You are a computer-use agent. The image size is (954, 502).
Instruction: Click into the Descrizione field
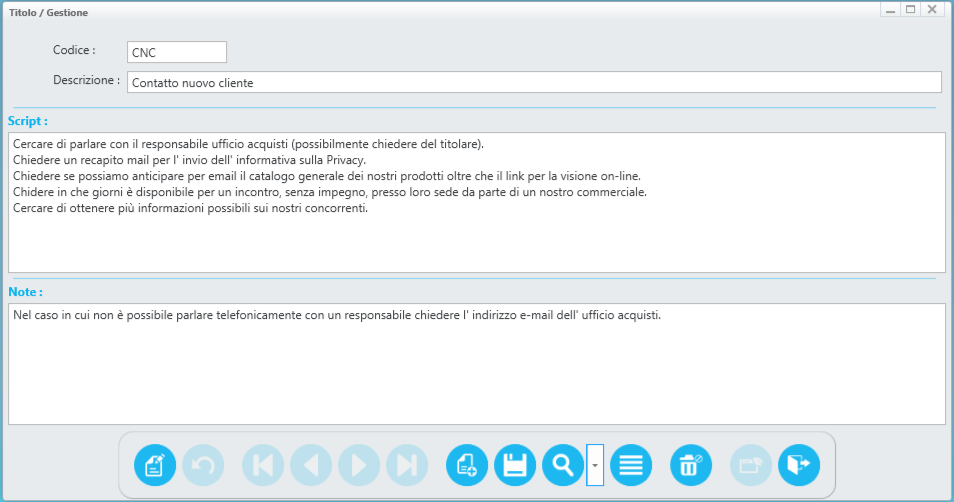pyautogui.click(x=534, y=82)
